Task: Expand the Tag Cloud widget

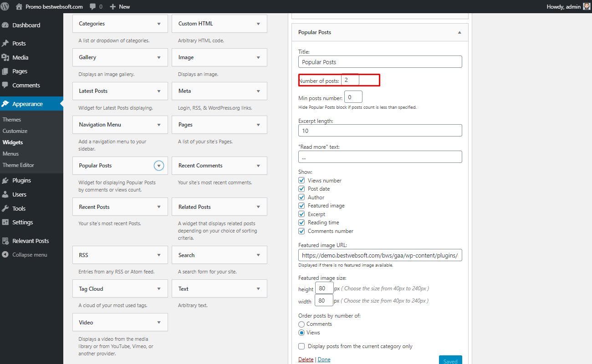Action: tap(159, 289)
